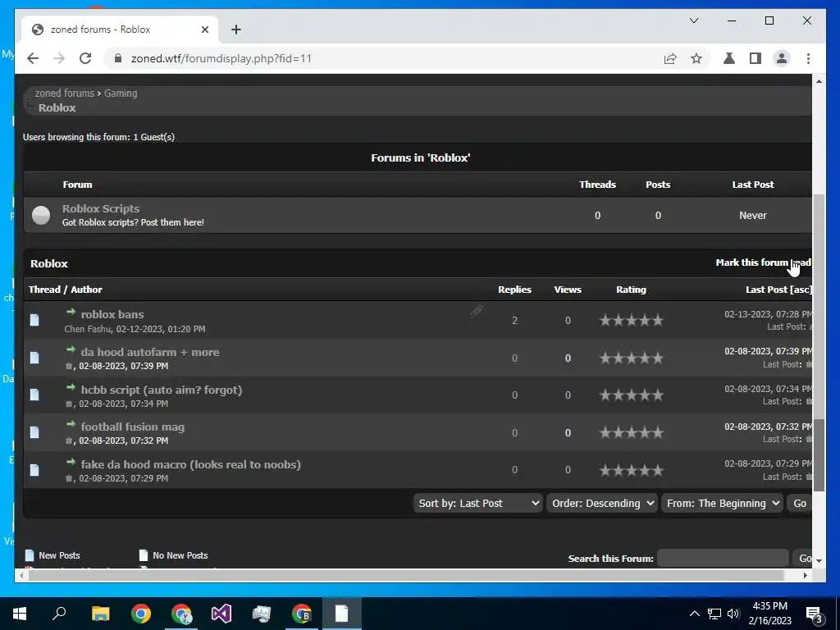Open the From: The Beginning dropdown
This screenshot has width=840, height=630.
pos(722,503)
